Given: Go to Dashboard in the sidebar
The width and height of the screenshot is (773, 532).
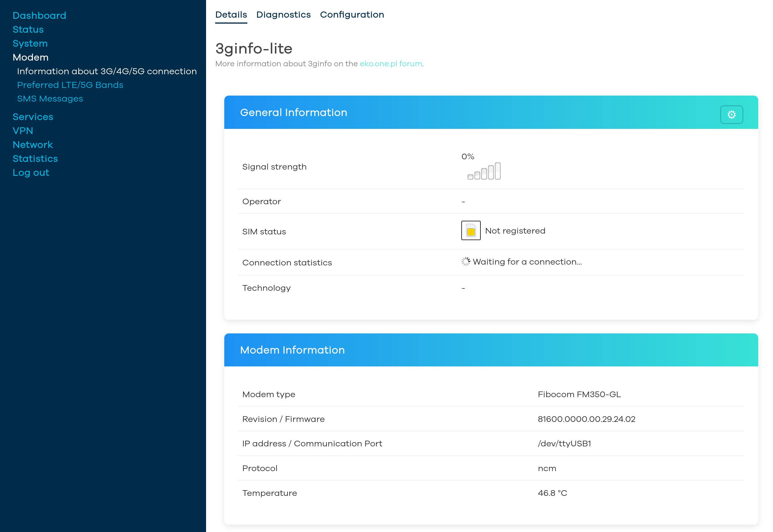Looking at the screenshot, I should tap(39, 15).
